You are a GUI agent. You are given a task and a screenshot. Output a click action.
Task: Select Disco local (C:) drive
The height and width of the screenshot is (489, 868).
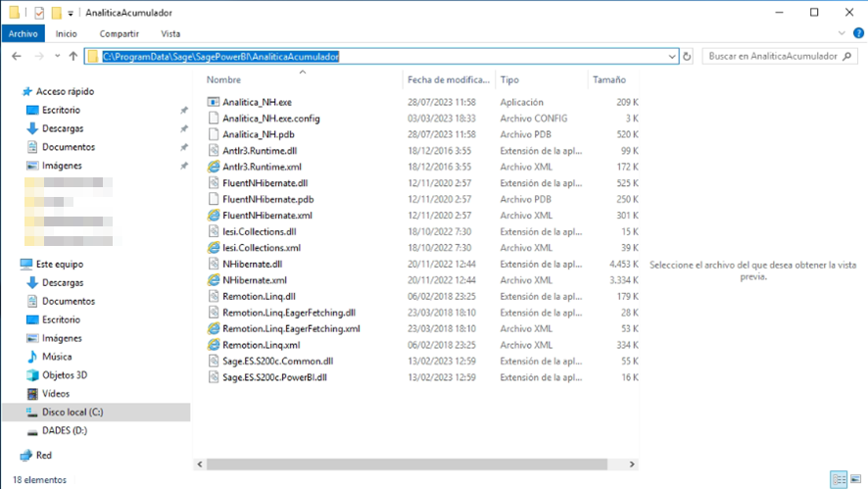click(72, 412)
